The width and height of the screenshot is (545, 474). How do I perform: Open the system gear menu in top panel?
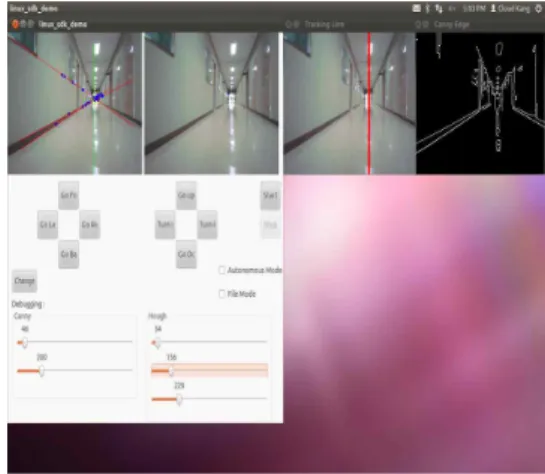click(538, 8)
